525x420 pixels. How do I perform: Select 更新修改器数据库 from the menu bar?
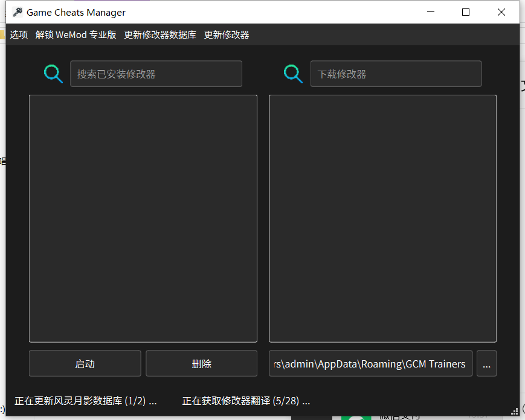click(159, 34)
